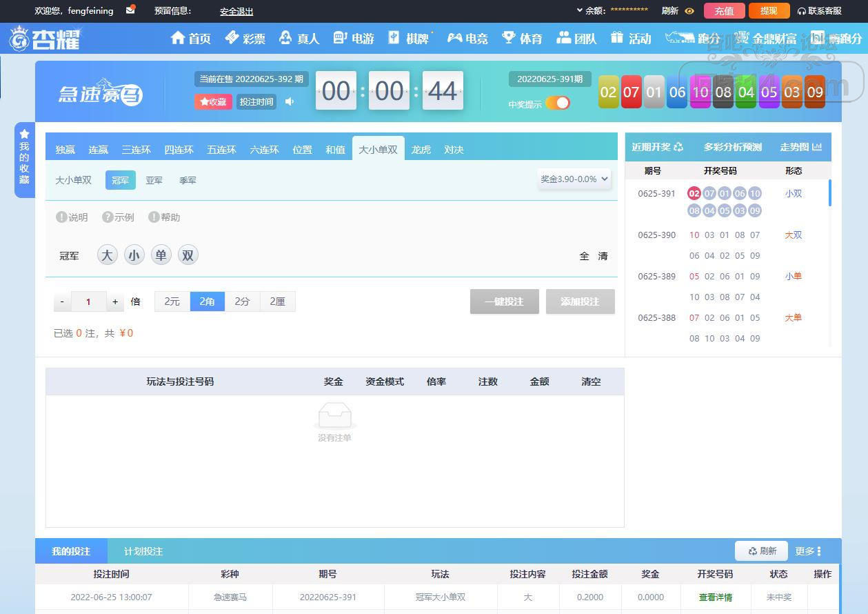Image resolution: width=868 pixels, height=614 pixels.
Task: Go to 首页 home icon
Action: [x=179, y=38]
